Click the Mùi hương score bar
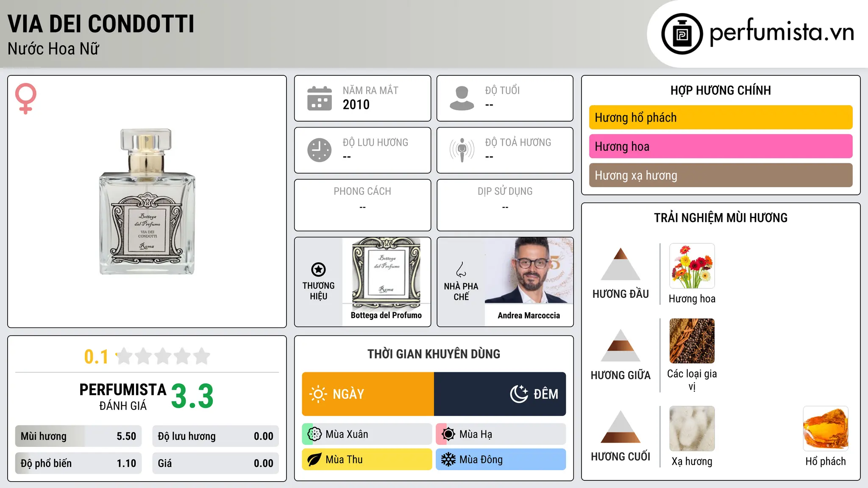This screenshot has width=868, height=488. tap(78, 436)
